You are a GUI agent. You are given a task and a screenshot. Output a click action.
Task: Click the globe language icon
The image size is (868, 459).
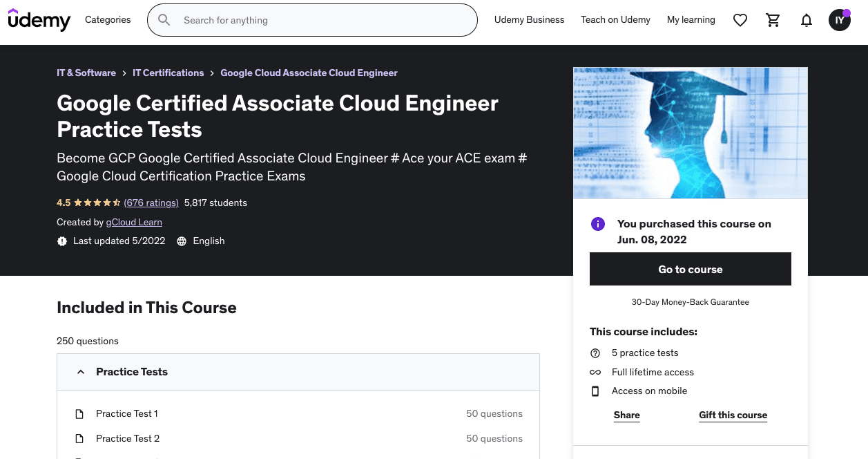coord(182,241)
